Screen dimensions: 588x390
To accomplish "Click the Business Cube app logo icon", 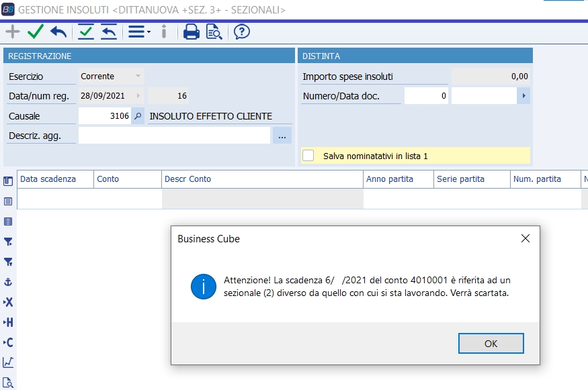I will 8,9.
